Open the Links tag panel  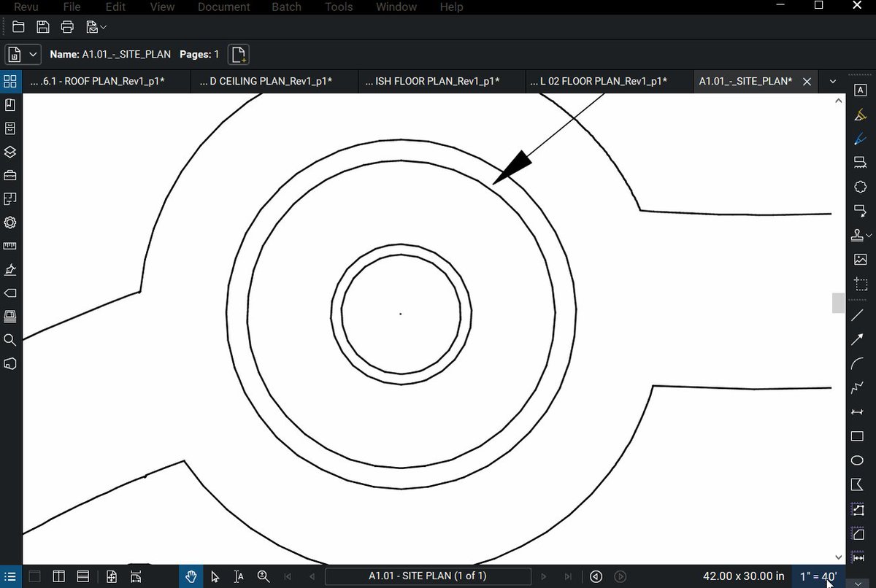[10, 293]
